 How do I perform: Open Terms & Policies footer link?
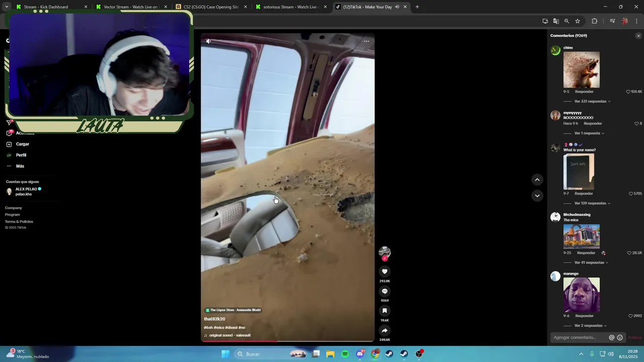(19, 222)
